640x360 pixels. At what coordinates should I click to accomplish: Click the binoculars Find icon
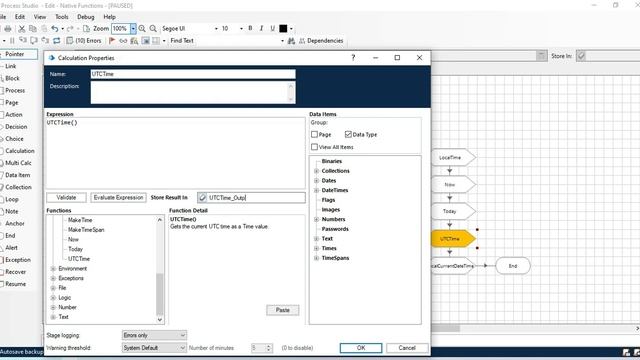coord(291,41)
